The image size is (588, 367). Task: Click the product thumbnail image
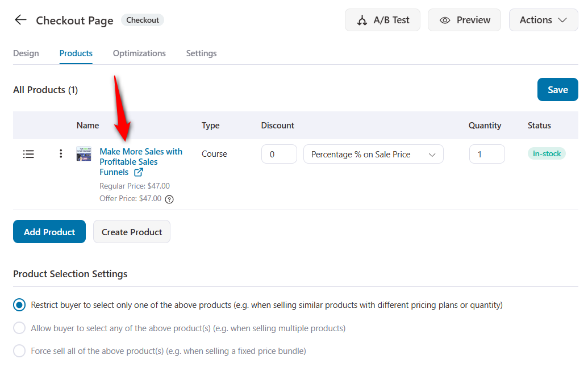84,154
